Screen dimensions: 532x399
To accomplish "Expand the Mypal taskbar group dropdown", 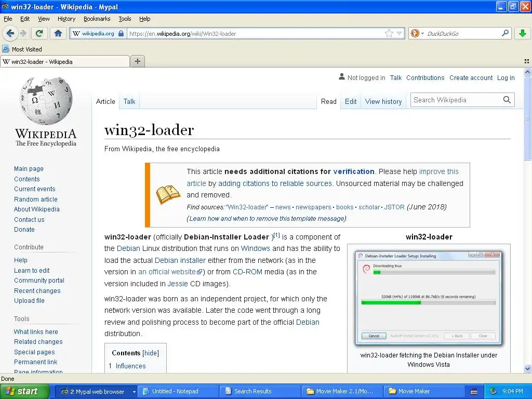I will 134,392.
